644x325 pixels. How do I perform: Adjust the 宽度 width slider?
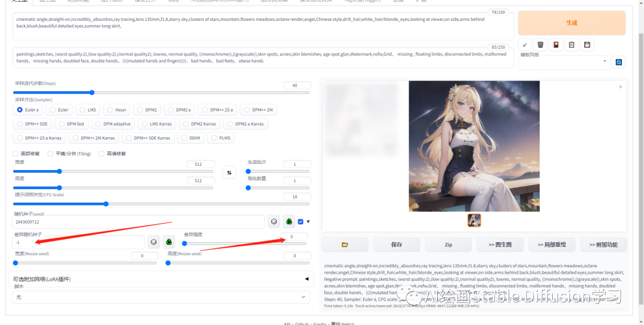pyautogui.click(x=113, y=171)
